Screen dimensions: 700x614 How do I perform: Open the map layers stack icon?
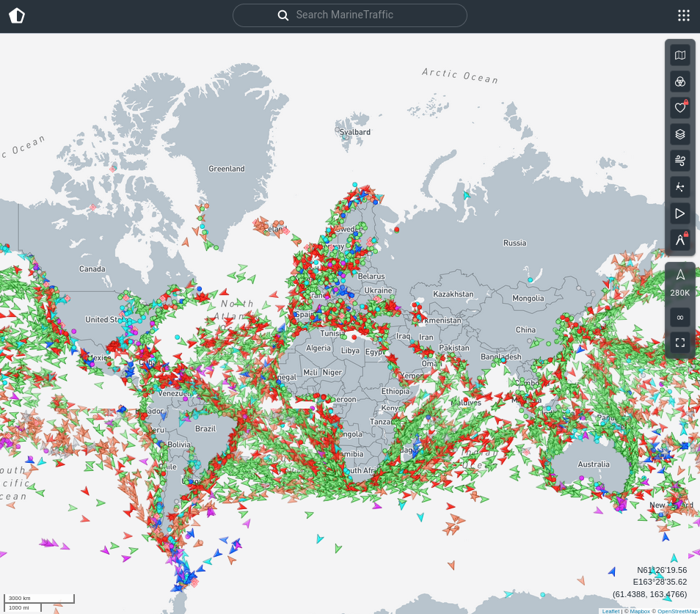(680, 134)
